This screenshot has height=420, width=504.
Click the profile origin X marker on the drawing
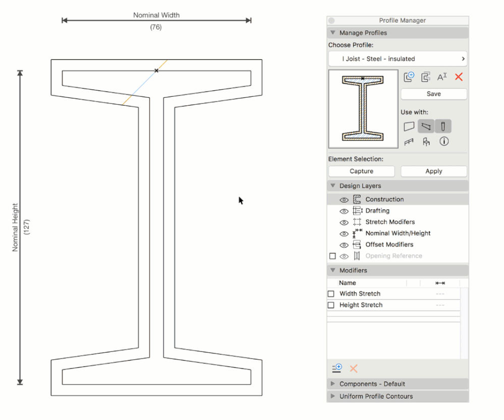coord(156,71)
